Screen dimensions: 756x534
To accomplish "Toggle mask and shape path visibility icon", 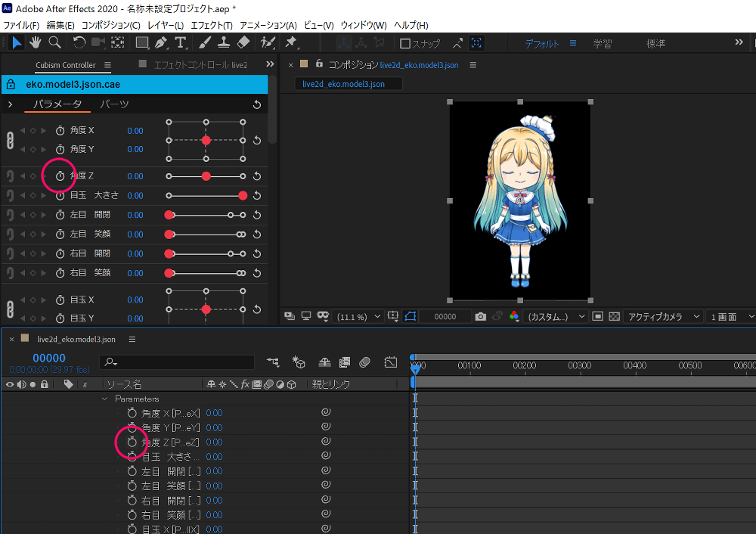I will 411,316.
